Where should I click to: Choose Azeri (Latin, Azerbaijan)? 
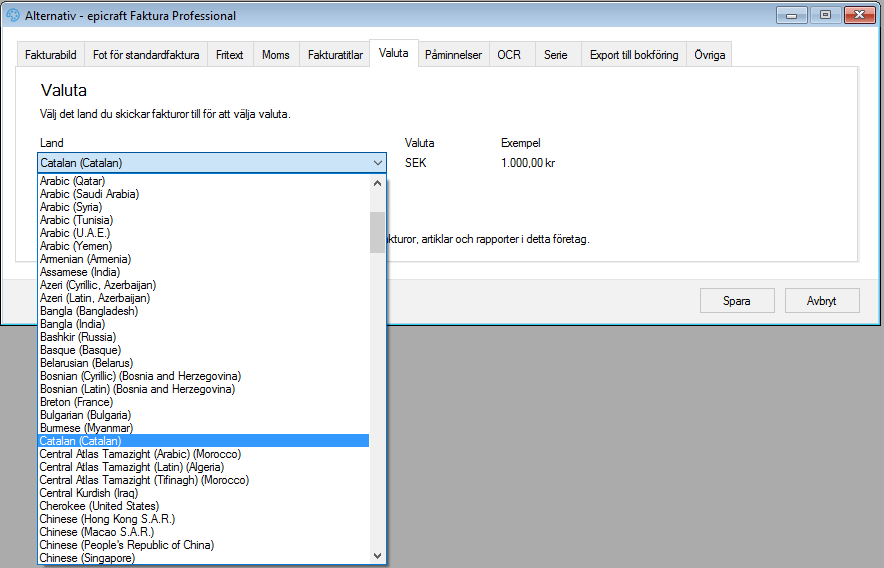[x=204, y=298]
